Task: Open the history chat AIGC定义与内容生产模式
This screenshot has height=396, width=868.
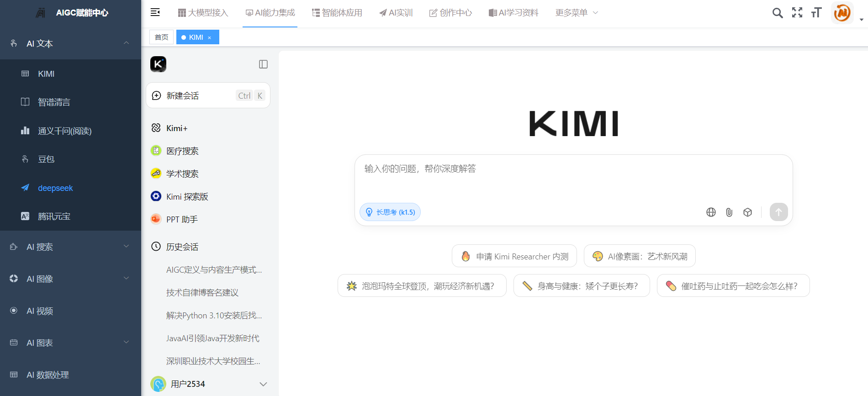Action: [x=214, y=270]
